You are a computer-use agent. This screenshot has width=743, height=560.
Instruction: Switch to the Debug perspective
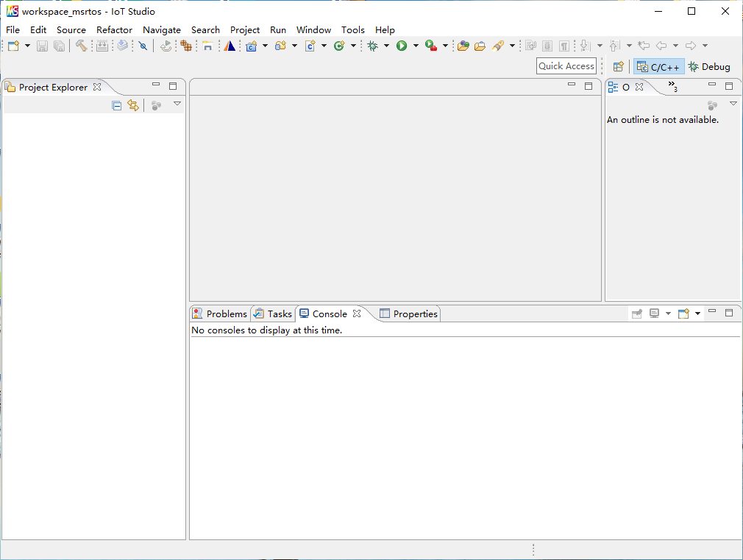(709, 67)
